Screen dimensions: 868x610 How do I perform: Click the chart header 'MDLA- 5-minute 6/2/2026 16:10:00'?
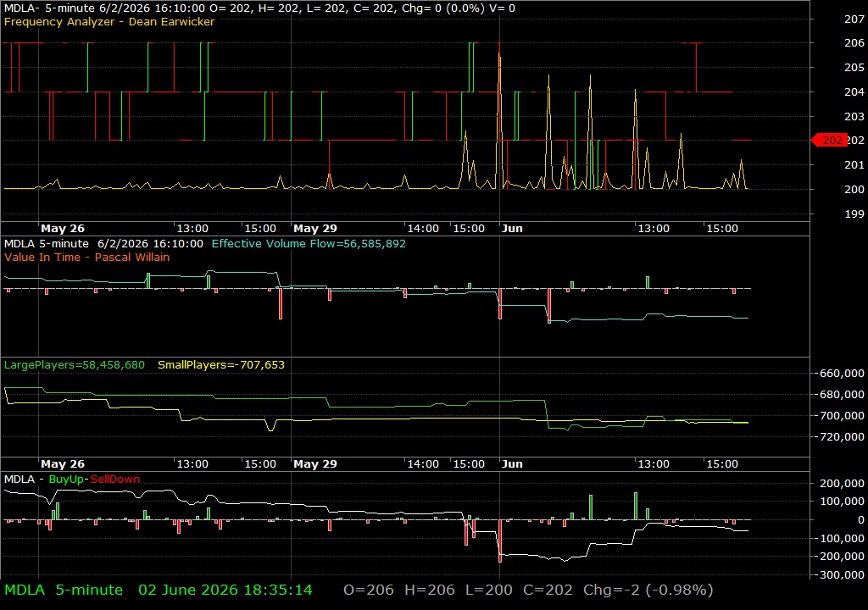(105, 8)
